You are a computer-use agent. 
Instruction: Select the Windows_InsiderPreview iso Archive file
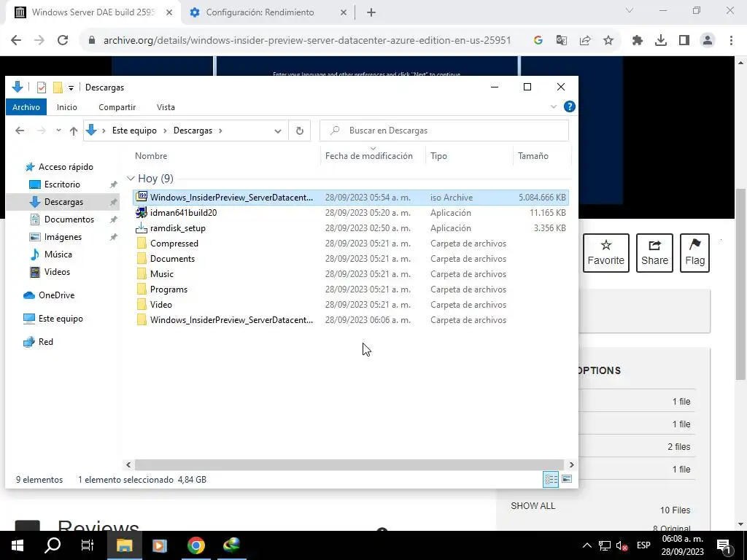351,198
